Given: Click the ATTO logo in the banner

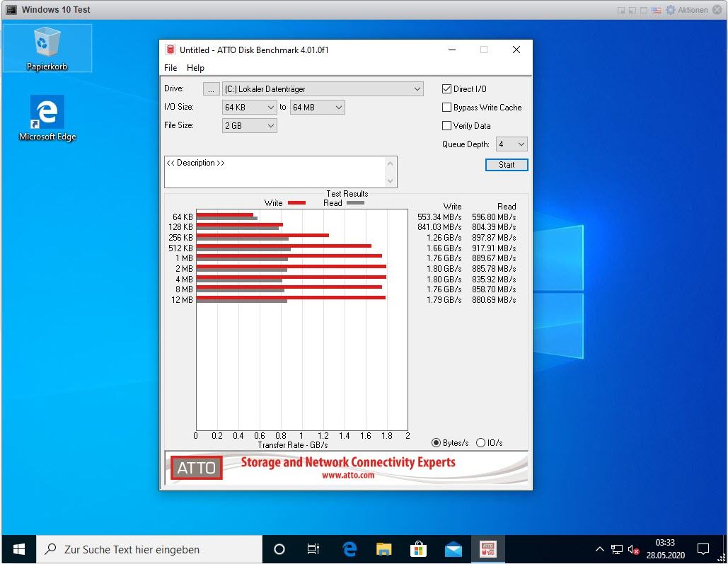Looking at the screenshot, I should (x=197, y=468).
